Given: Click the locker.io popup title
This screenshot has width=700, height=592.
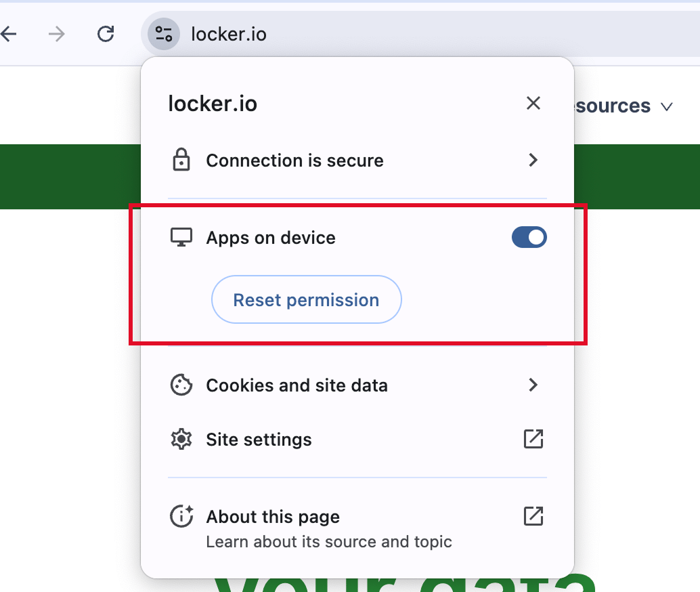Looking at the screenshot, I should [x=213, y=104].
